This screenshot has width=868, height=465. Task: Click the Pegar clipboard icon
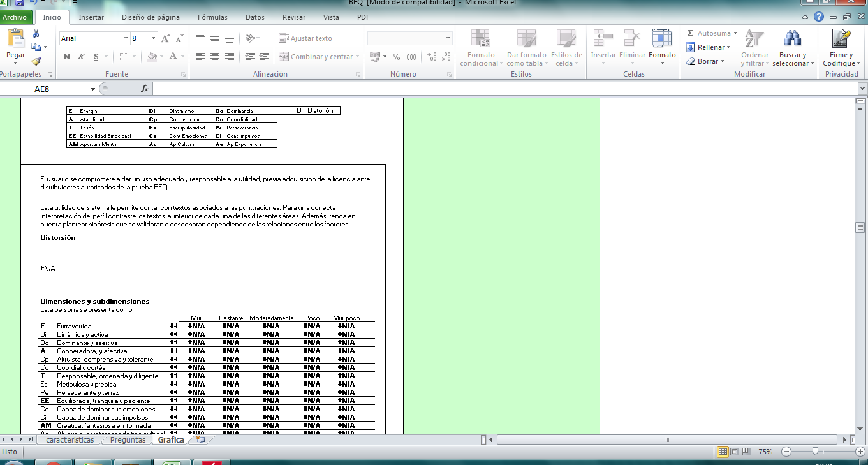point(15,40)
